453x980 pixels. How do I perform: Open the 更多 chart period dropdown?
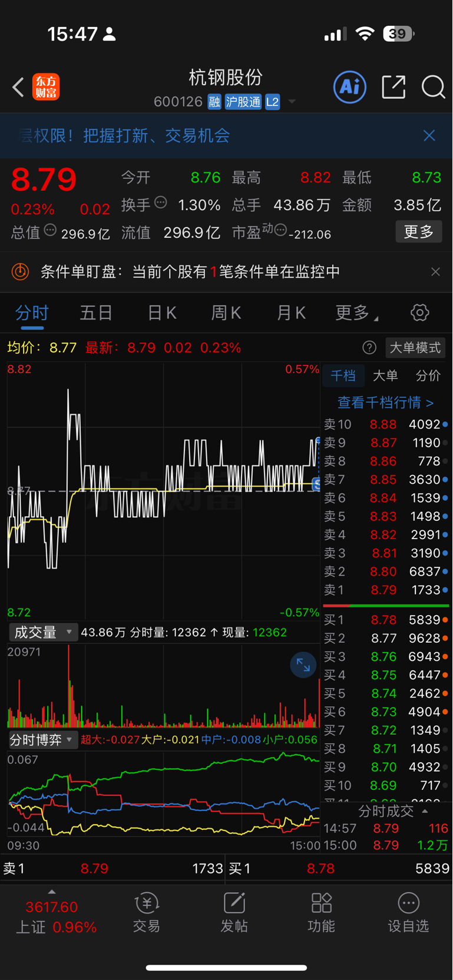click(x=357, y=313)
